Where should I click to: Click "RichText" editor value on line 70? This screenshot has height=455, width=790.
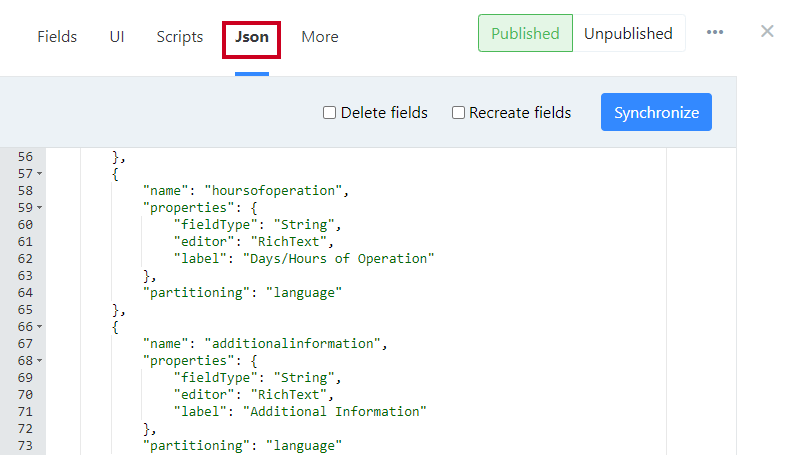(288, 395)
